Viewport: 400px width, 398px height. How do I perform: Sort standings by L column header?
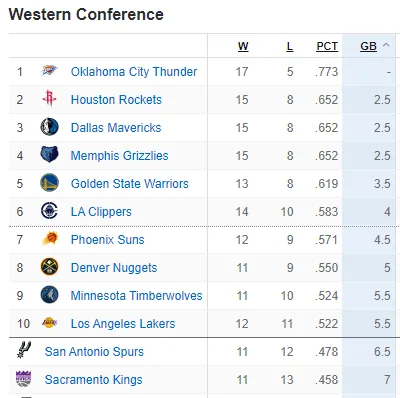pyautogui.click(x=290, y=46)
